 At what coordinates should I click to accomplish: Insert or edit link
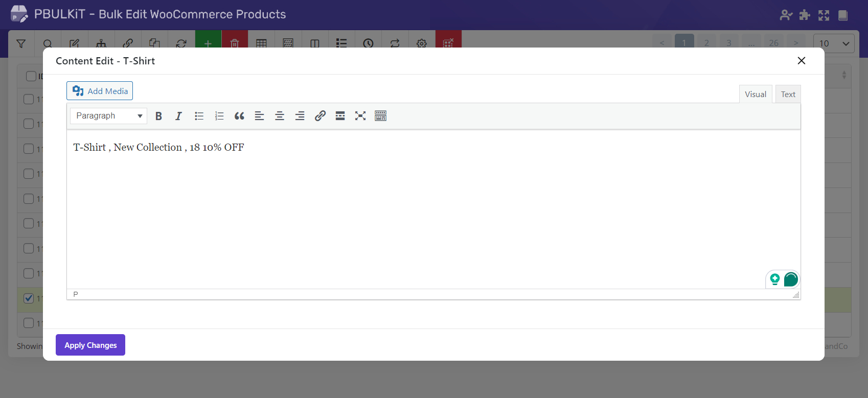(x=320, y=116)
